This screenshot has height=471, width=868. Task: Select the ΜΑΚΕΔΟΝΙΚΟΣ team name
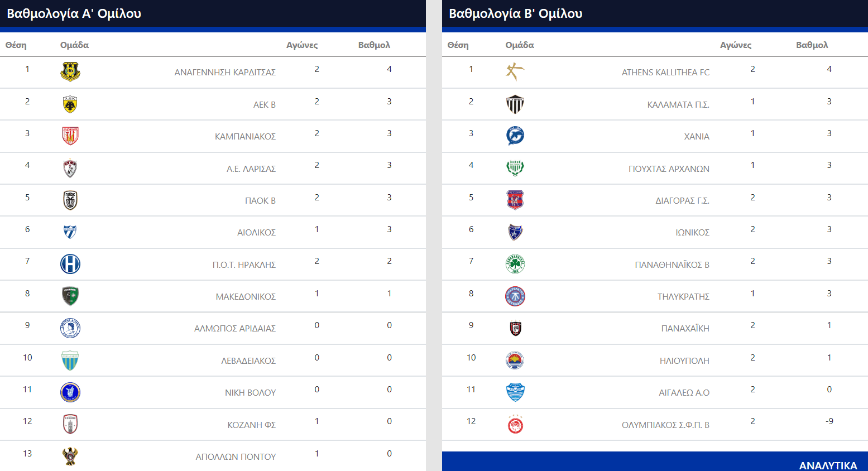click(x=246, y=297)
